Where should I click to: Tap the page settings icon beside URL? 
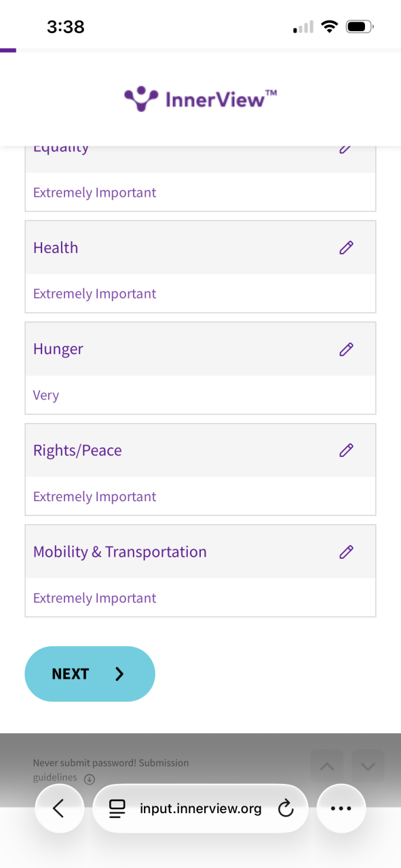tap(117, 808)
